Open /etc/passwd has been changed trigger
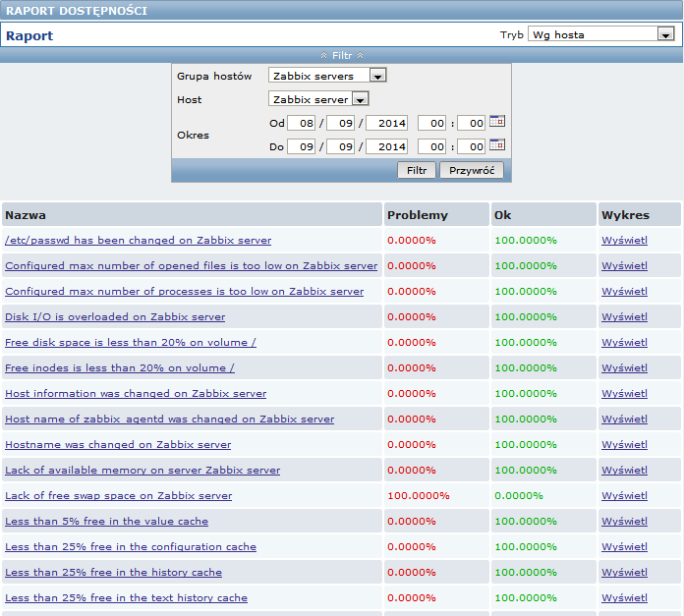This screenshot has width=684, height=616. point(138,240)
